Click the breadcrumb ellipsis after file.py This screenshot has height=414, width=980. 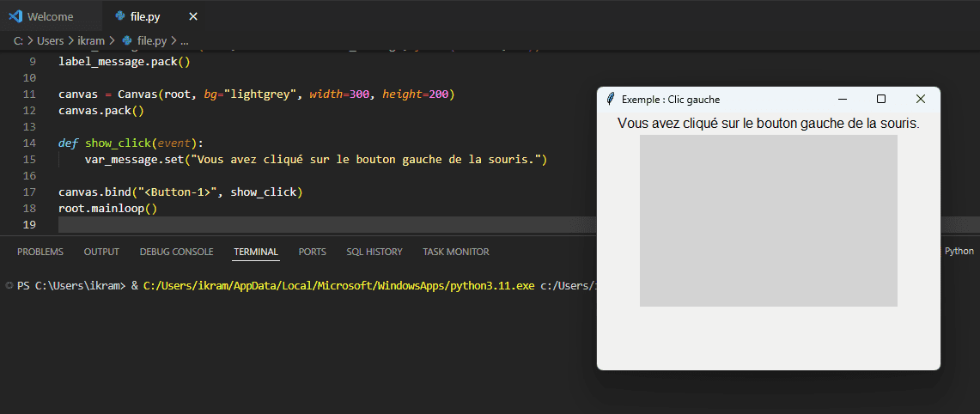click(x=184, y=41)
